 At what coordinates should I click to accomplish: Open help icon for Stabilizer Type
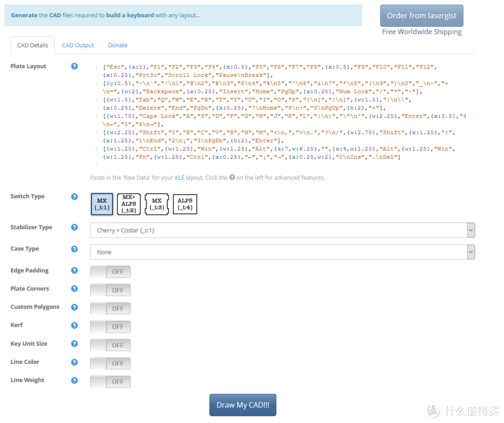(x=74, y=228)
